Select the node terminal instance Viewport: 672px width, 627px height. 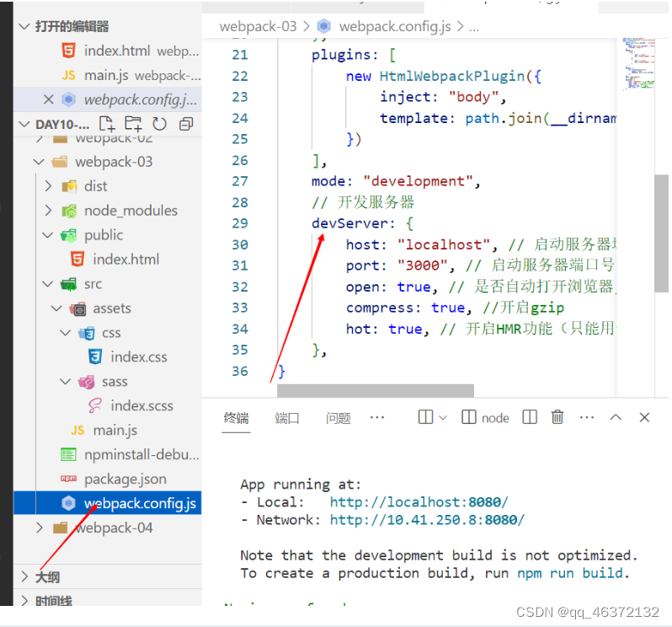(x=485, y=418)
